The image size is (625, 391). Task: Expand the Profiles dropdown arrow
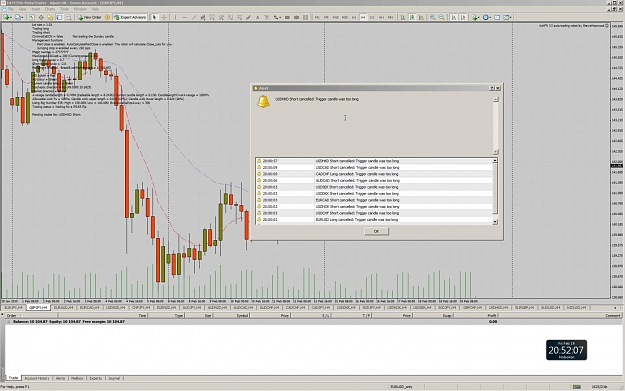click(22, 17)
